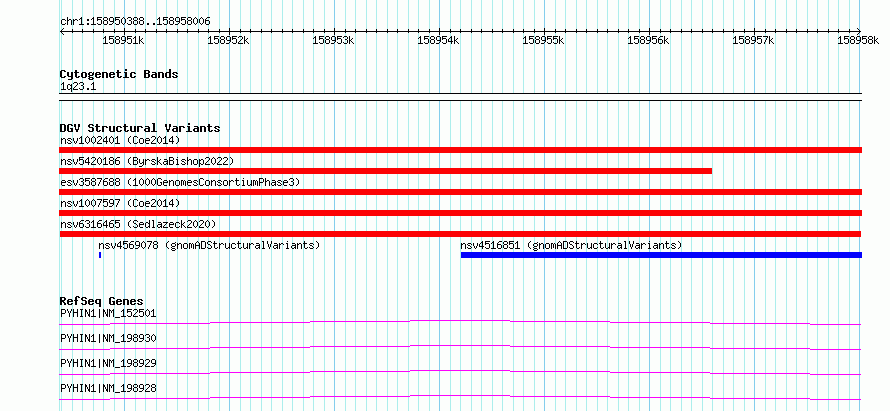Click the esv3587688 1000GenomesConsortiumPhase3 red bar
This screenshot has width=890, height=411.
(460, 192)
